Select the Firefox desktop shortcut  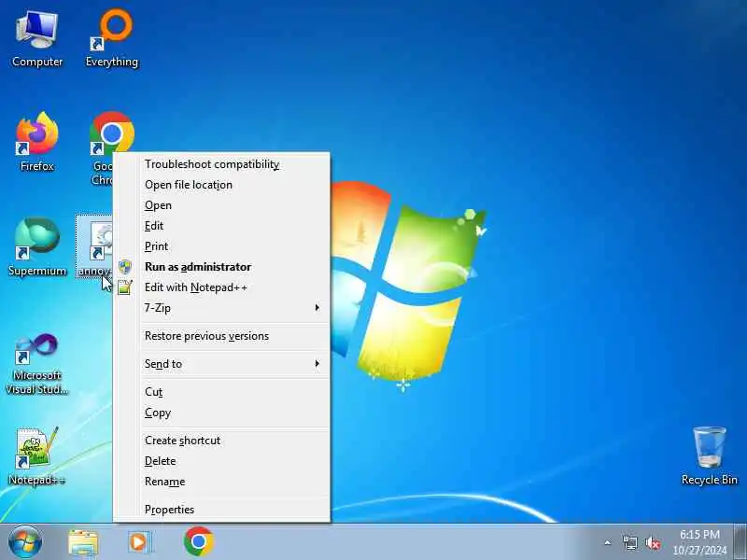pyautogui.click(x=37, y=142)
